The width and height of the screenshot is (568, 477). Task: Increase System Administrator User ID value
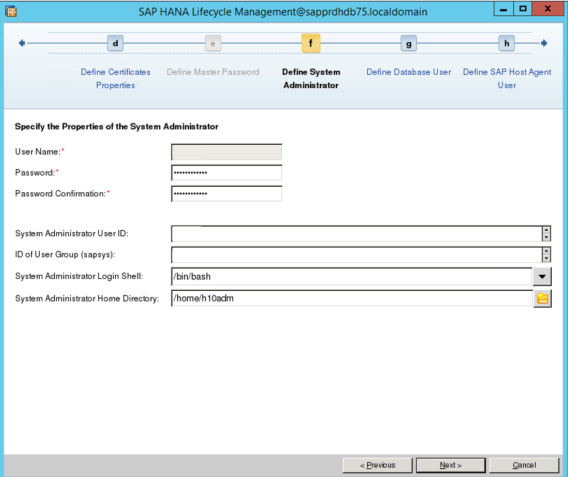[x=546, y=230]
